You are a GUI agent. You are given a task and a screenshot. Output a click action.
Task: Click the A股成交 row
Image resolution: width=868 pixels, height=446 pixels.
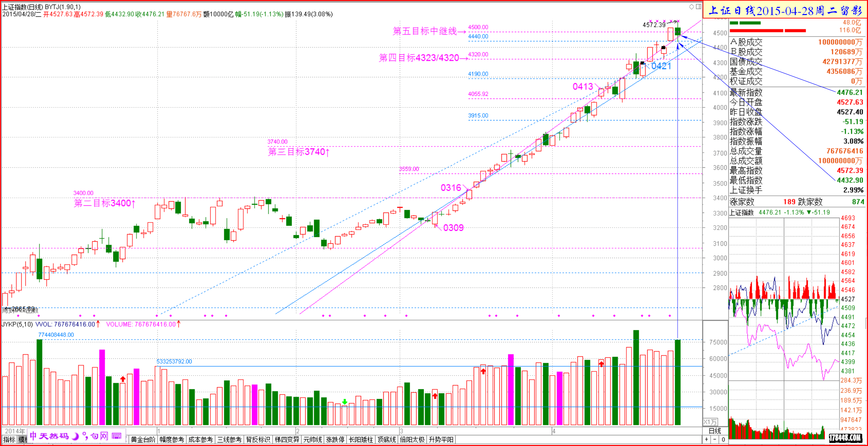[796, 42]
